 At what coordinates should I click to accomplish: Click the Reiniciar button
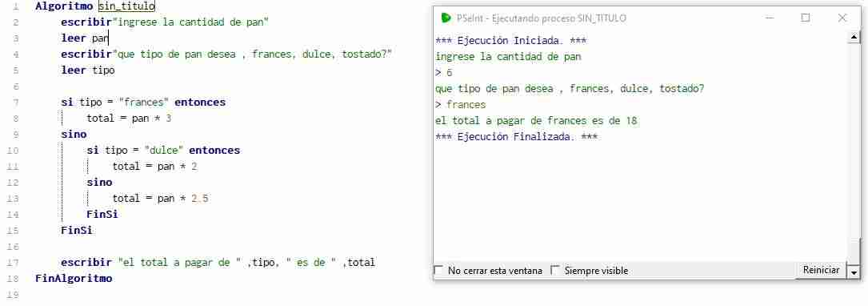point(821,270)
